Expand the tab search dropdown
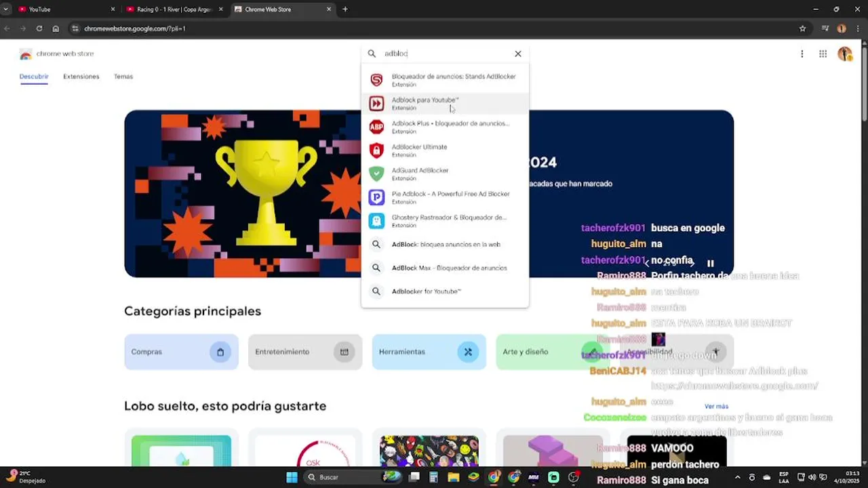 tap(5, 9)
